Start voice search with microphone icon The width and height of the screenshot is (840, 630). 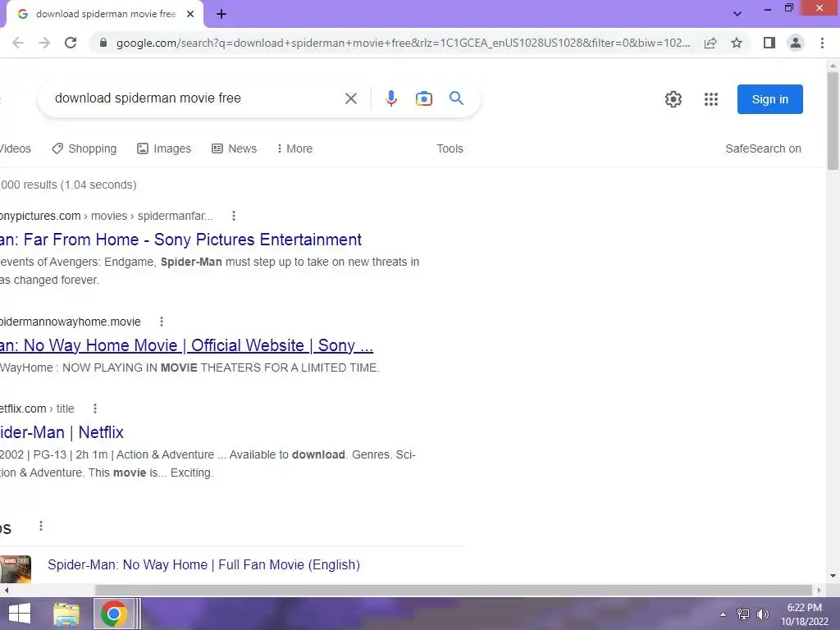point(391,98)
